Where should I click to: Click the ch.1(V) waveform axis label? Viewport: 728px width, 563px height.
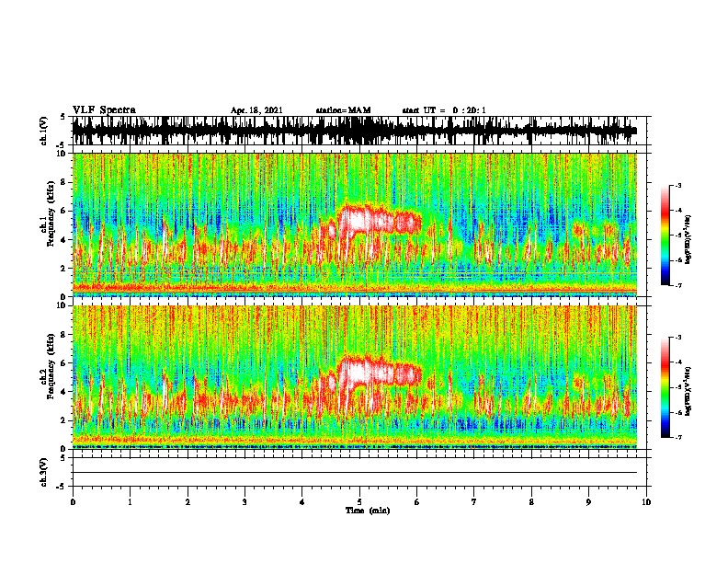point(43,131)
